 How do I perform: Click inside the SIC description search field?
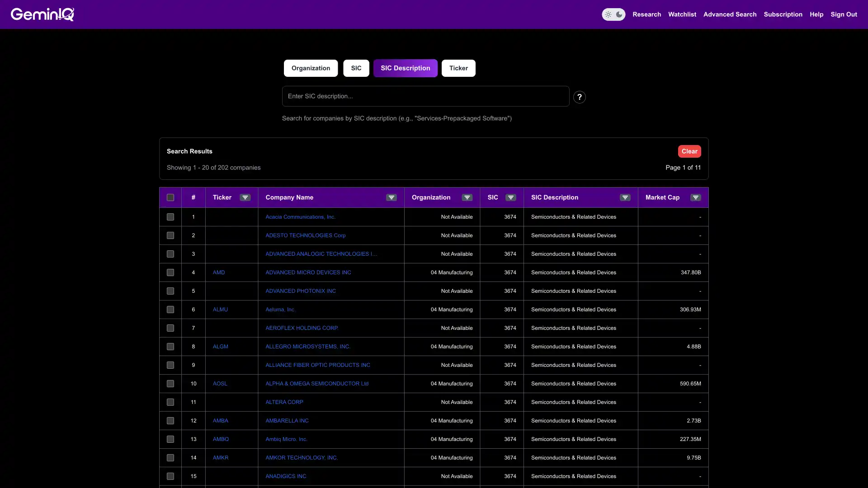coord(425,96)
